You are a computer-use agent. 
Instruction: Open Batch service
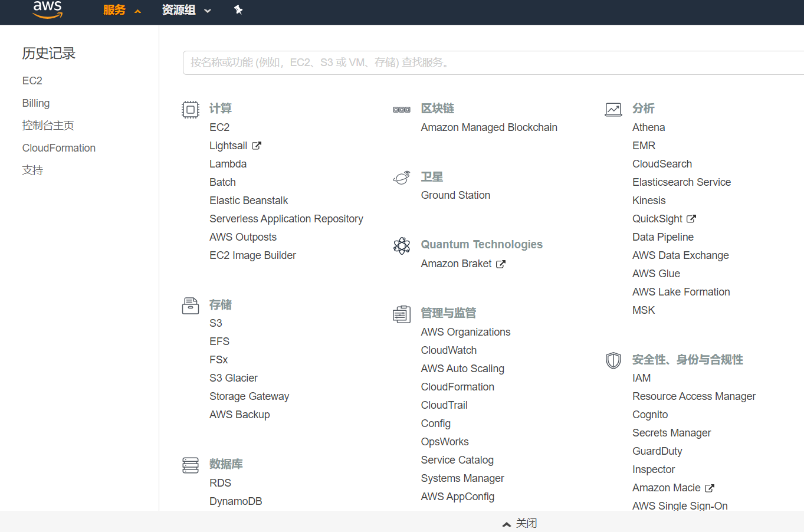222,182
